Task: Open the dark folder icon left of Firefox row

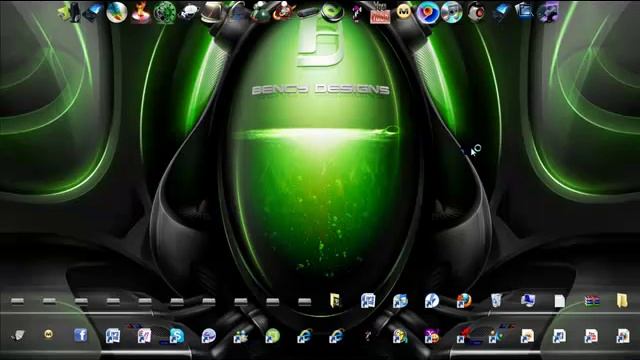Action: pyautogui.click(x=335, y=301)
